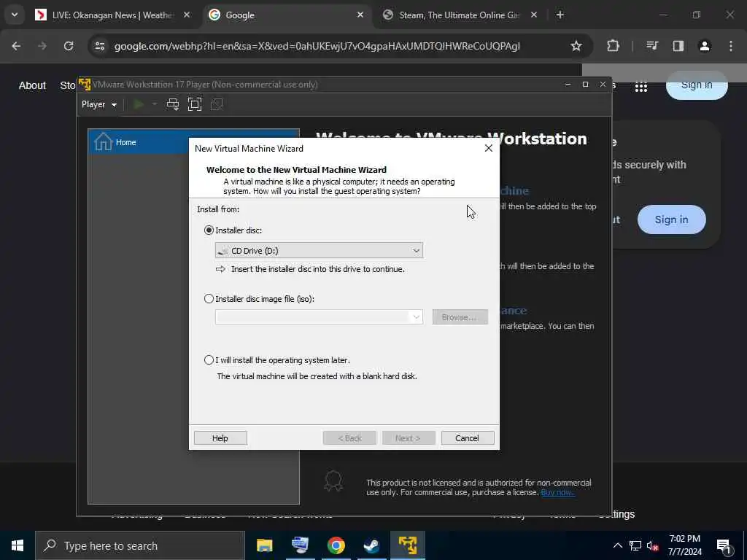Click Cancel in the New Virtual Machine Wizard
This screenshot has width=747, height=560.
(x=468, y=438)
